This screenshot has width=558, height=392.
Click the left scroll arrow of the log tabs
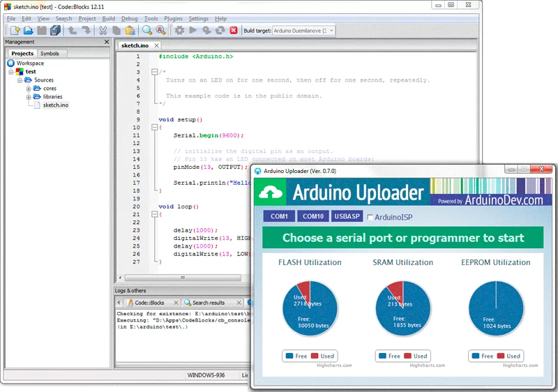pos(119,303)
